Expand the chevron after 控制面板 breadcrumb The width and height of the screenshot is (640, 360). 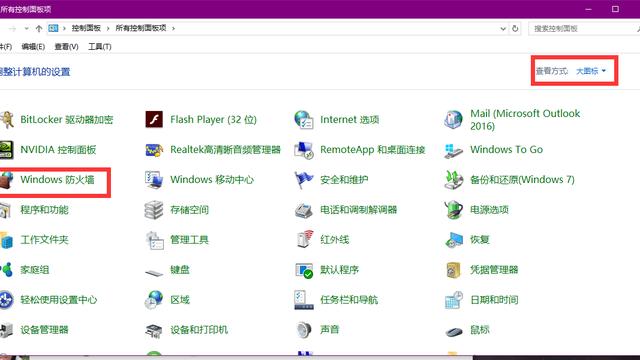click(x=108, y=29)
